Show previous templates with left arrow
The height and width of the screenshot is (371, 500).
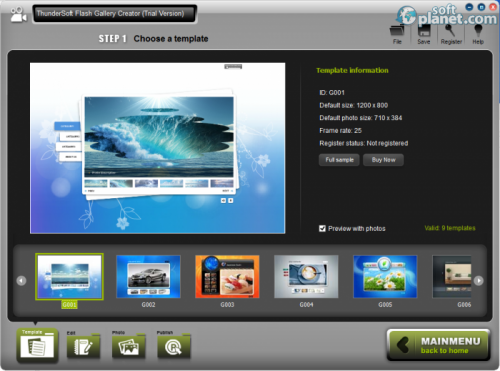(21, 281)
